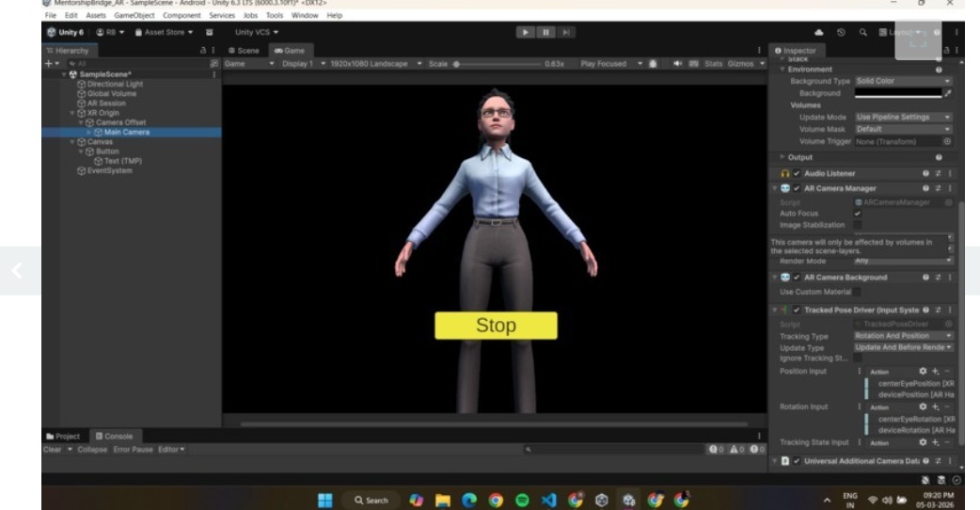Enable the Image Stabilization checkbox
The image size is (980, 510).
858,225
